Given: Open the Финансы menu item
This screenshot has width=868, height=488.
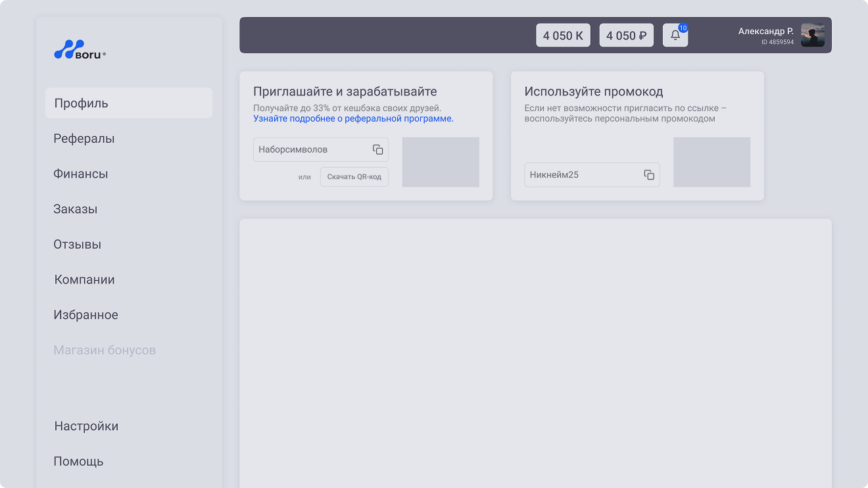Looking at the screenshot, I should coord(81,174).
